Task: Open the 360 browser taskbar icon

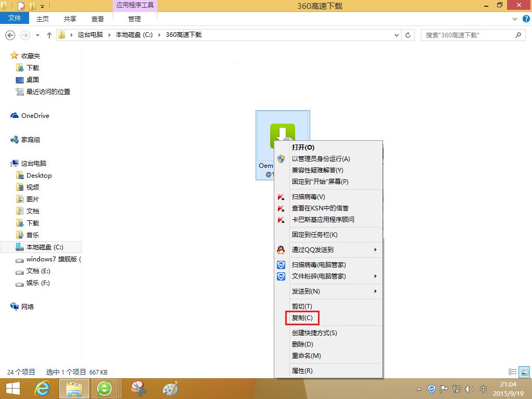Action: click(x=104, y=389)
